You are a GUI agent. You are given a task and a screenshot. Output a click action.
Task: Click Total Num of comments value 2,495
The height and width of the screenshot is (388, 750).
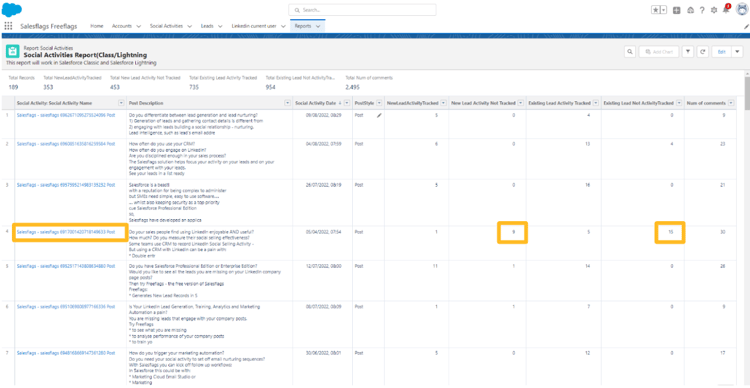click(x=352, y=87)
